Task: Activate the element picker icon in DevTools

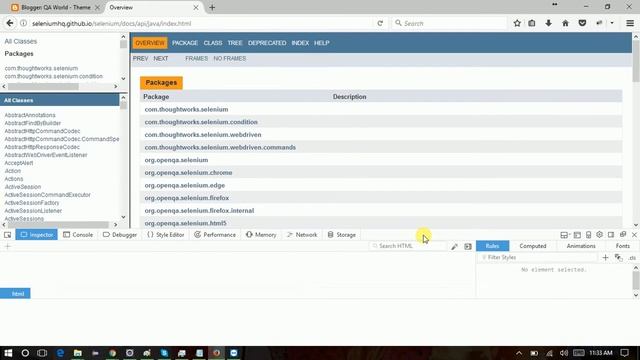Action: [x=7, y=235]
